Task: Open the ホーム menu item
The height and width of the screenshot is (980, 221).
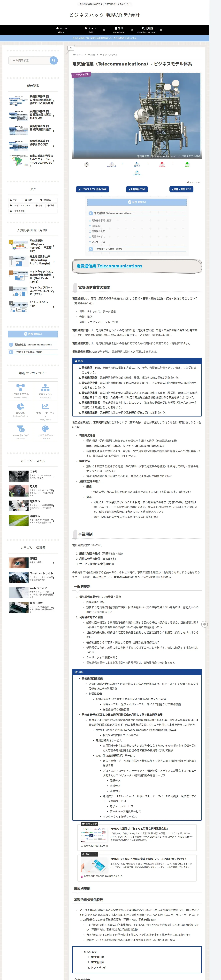Action: [61, 30]
